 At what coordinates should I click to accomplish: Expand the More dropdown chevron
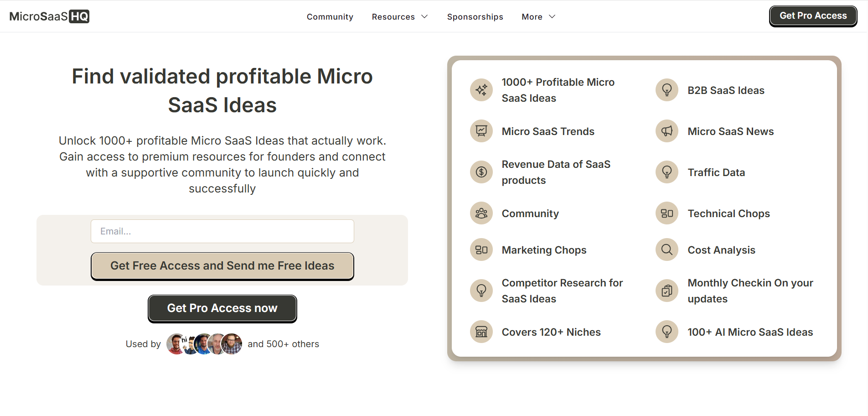[552, 16]
